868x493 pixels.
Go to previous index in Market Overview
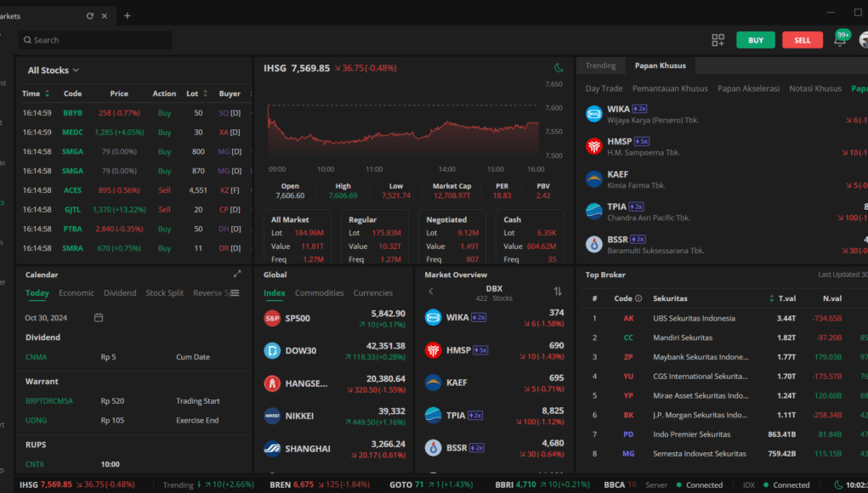click(431, 292)
